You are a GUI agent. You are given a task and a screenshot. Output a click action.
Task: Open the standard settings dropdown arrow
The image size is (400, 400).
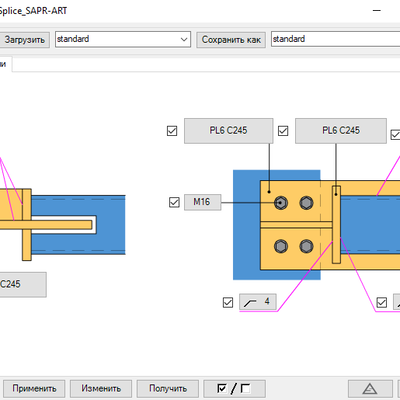(184, 39)
